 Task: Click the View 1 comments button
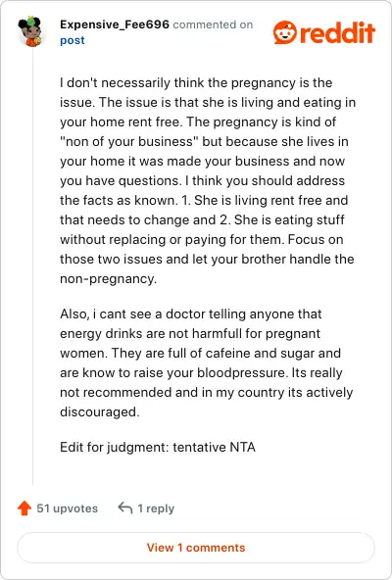[196, 548]
